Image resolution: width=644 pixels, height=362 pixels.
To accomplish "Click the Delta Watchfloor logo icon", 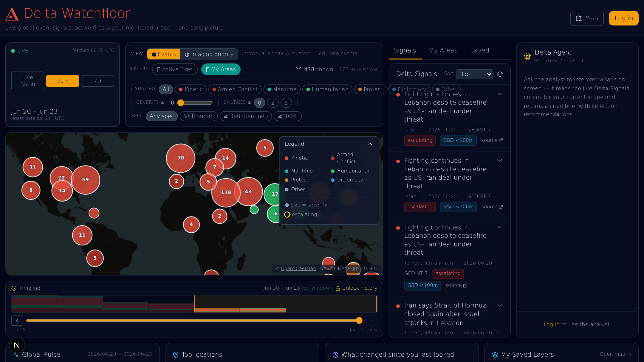I will (x=12, y=14).
